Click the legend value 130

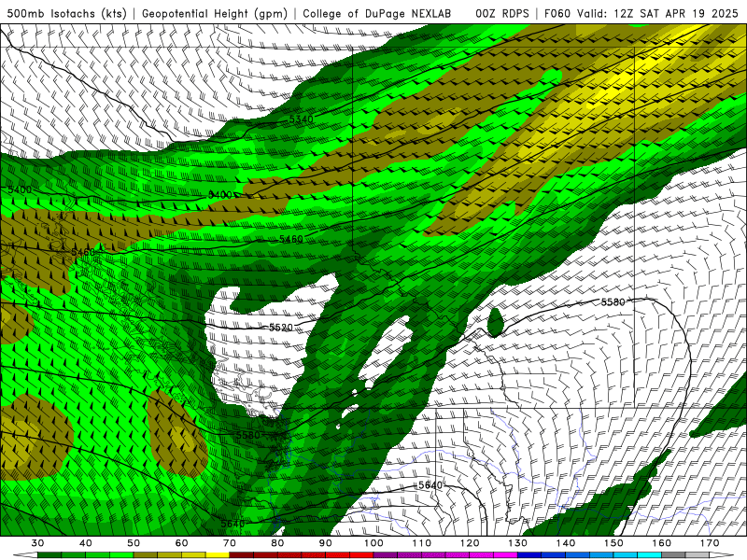pos(518,543)
